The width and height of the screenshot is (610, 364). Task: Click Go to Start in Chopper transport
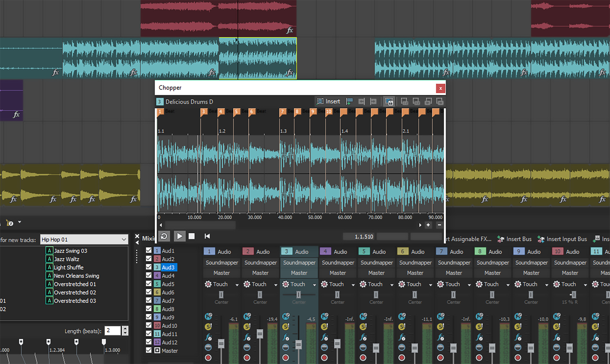pos(207,236)
